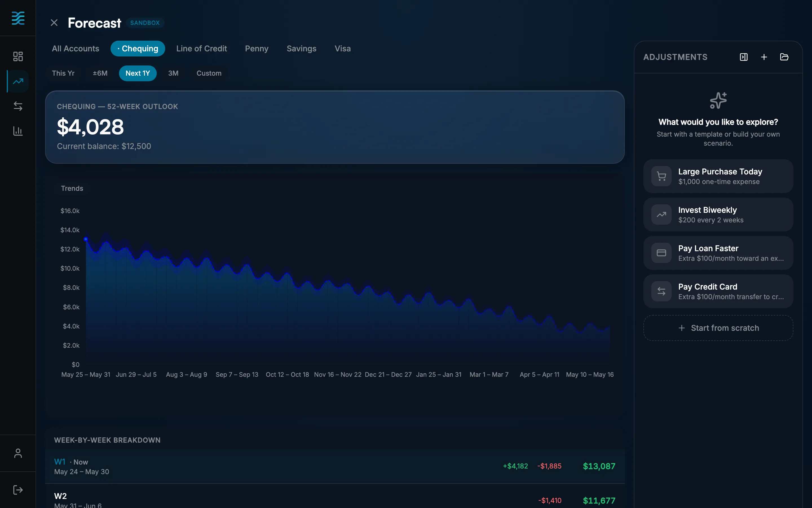Click the ADJUSTMENTS panel title
The width and height of the screenshot is (812, 508).
[x=675, y=57]
